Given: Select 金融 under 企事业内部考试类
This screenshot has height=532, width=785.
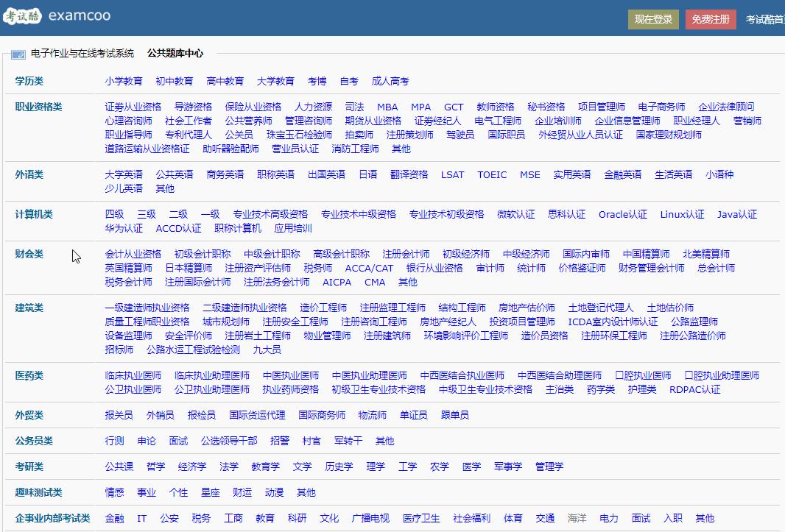Looking at the screenshot, I should (x=114, y=517).
